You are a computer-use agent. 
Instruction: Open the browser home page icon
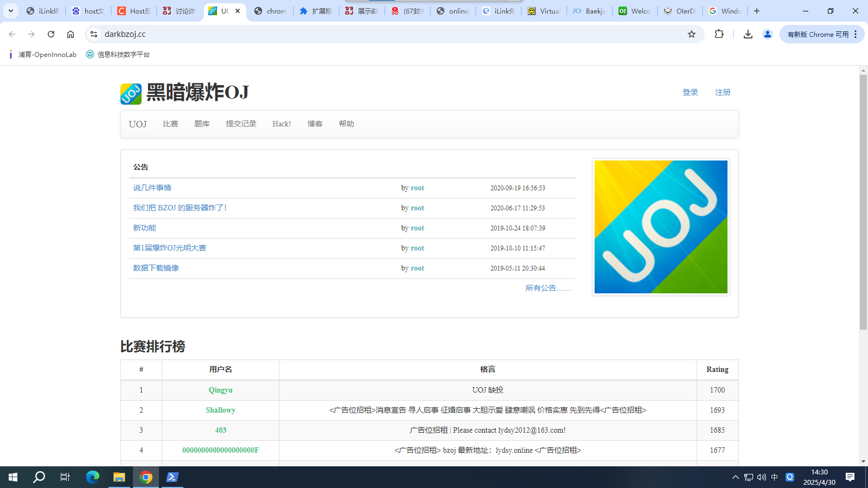[71, 34]
